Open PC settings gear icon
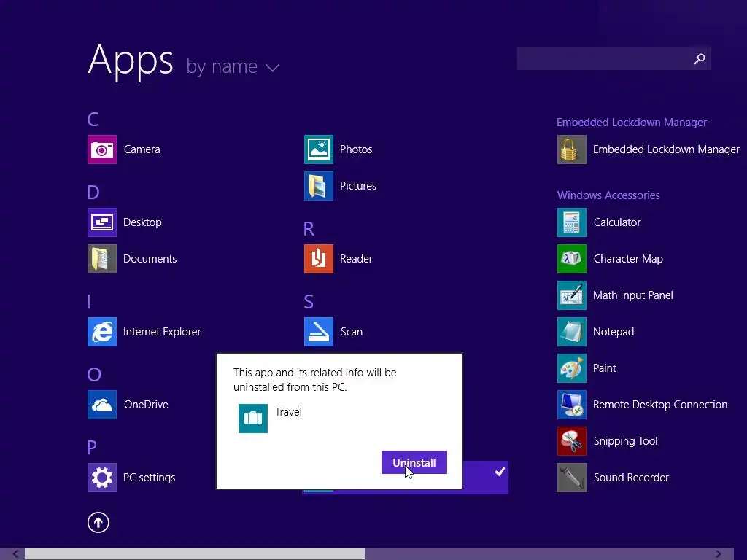This screenshot has height=560, width=747. [x=102, y=478]
